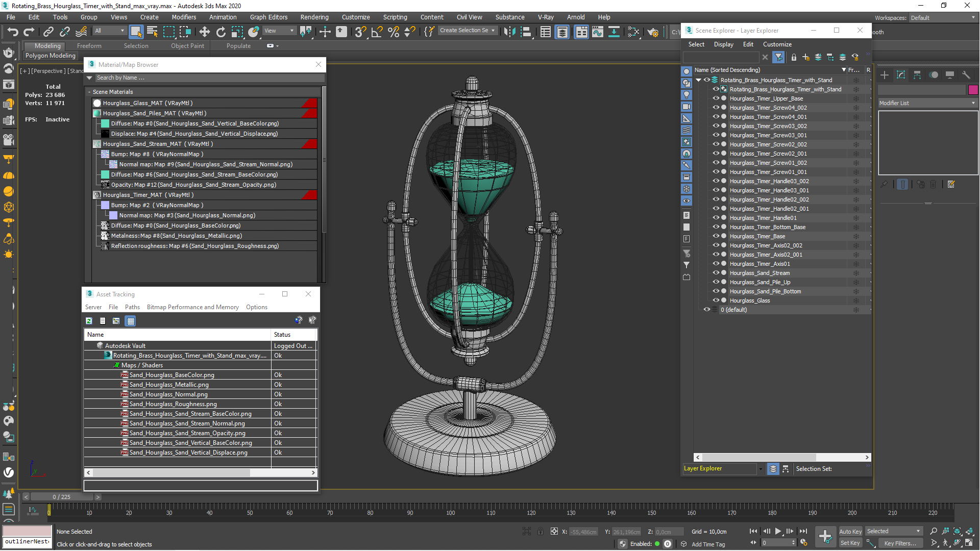Hide the Hourglass_Glass object via eye icon
This screenshot has height=551, width=980.
point(716,300)
